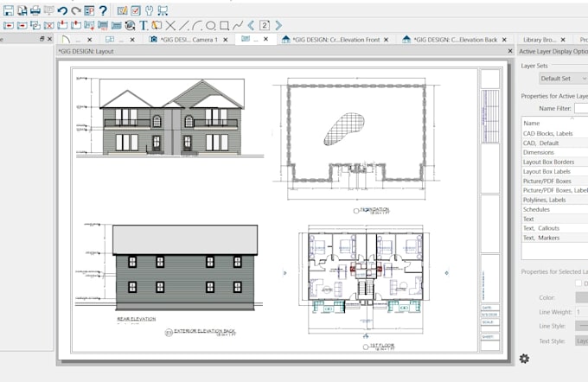Select the Spline curve tool
Image resolution: width=588 pixels, height=382 pixels.
pos(238,25)
